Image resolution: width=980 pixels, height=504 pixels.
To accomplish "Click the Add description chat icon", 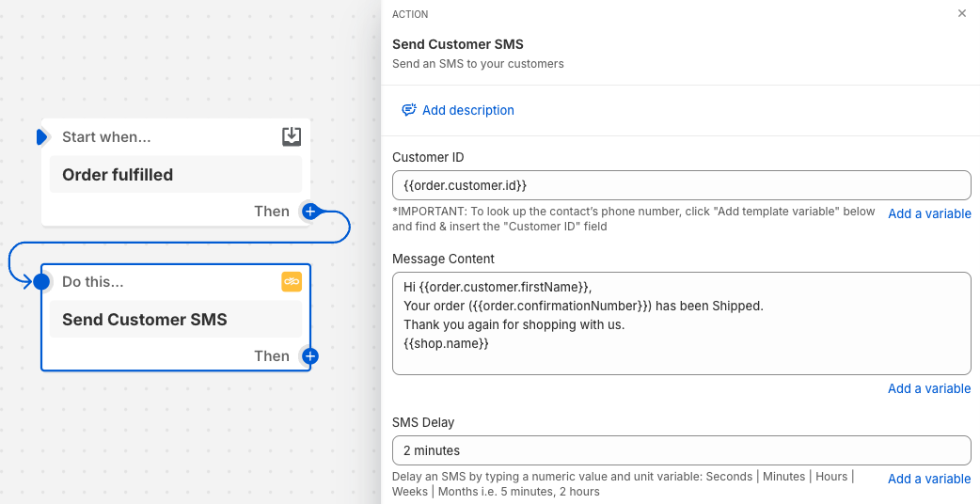I will (409, 111).
